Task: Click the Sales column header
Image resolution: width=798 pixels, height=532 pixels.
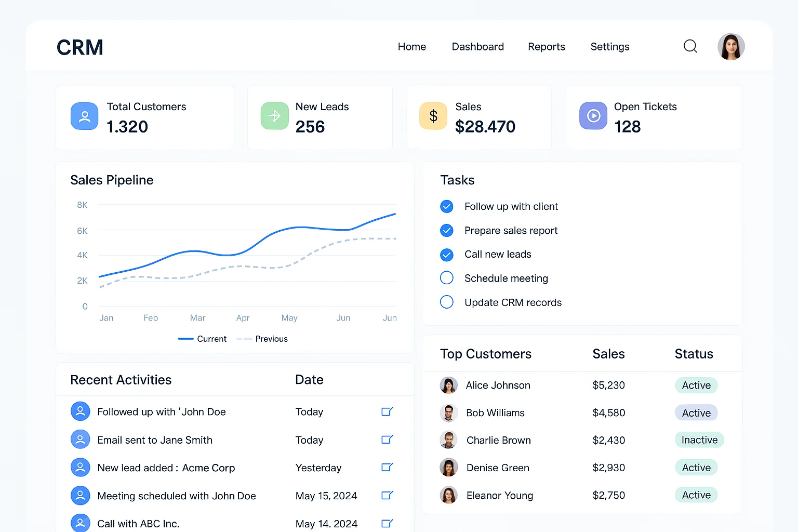Action: [x=608, y=354]
